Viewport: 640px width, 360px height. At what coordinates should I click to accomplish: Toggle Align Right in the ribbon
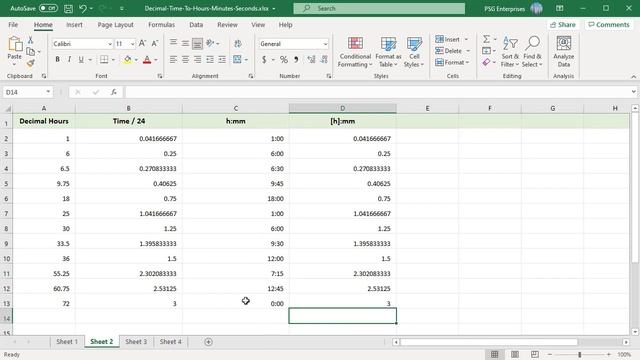point(198,60)
